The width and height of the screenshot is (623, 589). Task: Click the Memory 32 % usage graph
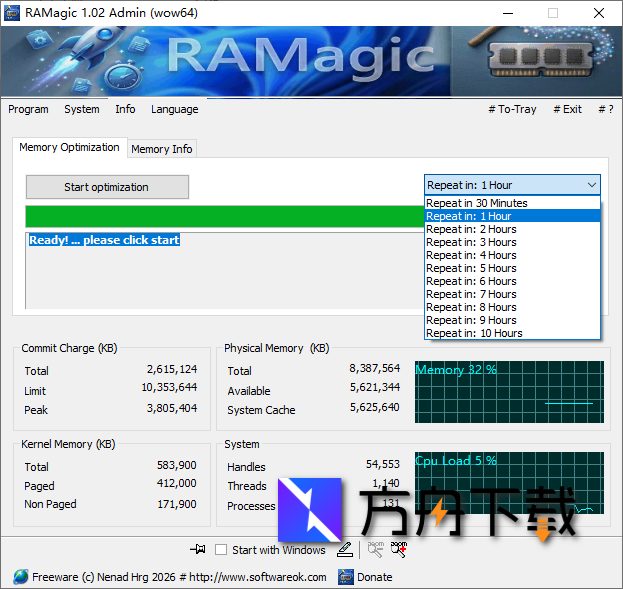click(x=509, y=392)
